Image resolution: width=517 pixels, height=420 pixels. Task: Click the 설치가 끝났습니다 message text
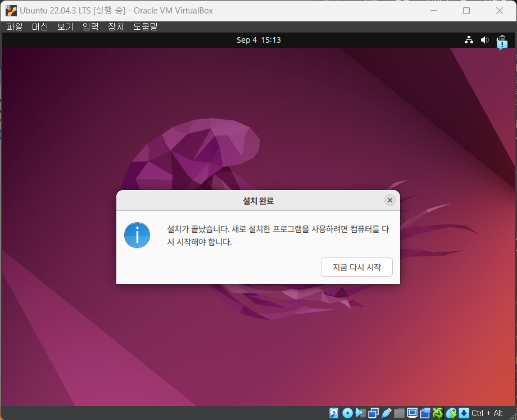click(278, 235)
